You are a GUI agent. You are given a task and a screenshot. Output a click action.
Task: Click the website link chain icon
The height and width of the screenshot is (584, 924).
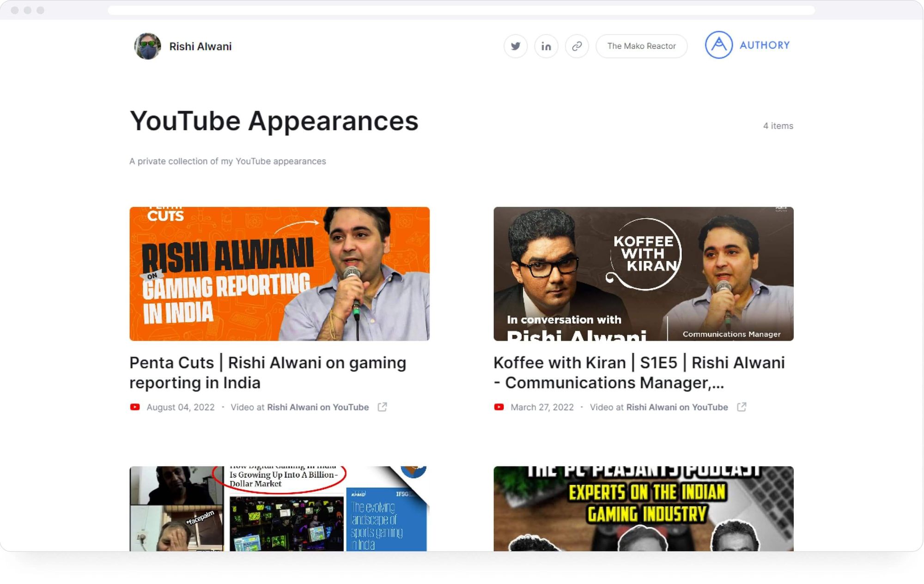click(x=577, y=46)
